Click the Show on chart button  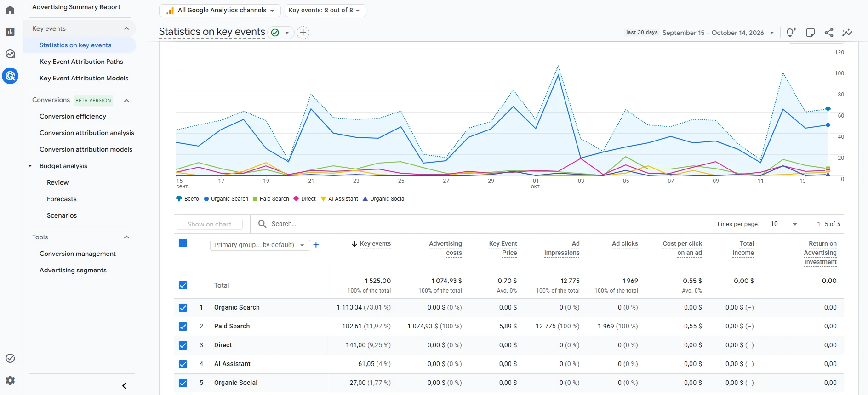point(210,224)
